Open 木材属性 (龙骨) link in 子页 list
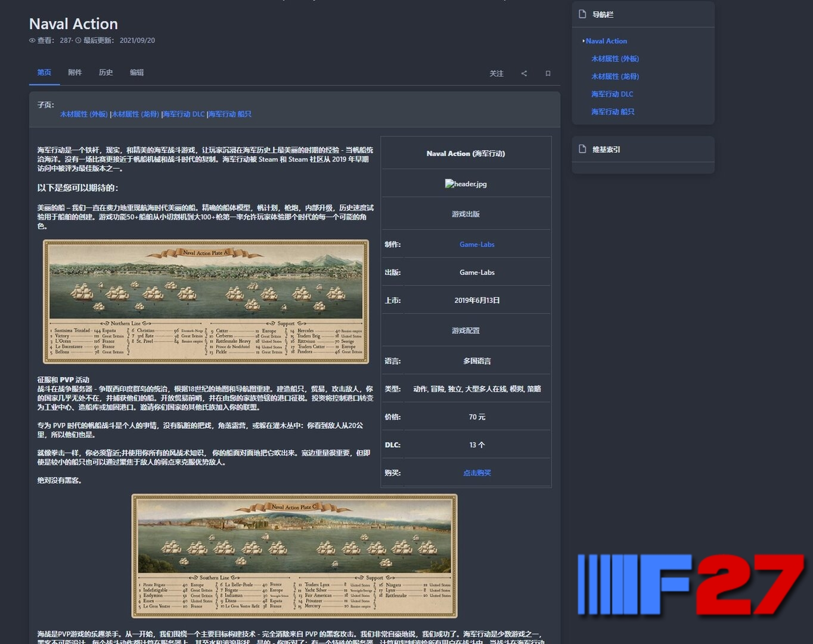Image resolution: width=813 pixels, height=644 pixels. point(135,114)
